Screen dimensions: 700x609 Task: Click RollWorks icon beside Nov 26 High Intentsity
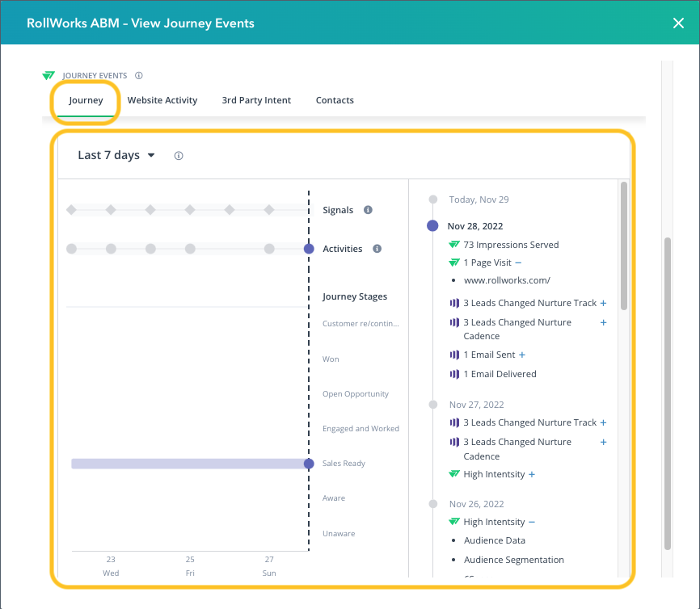[454, 522]
